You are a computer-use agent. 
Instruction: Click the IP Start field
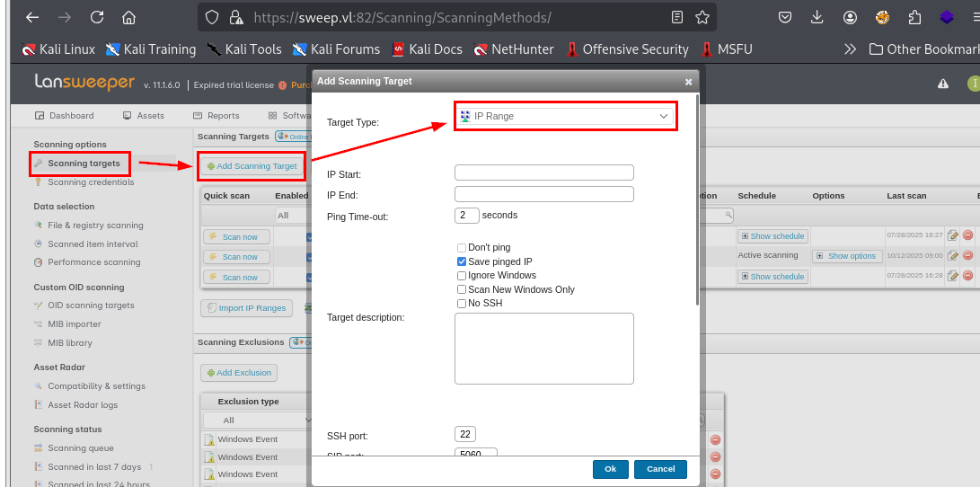[543, 173]
